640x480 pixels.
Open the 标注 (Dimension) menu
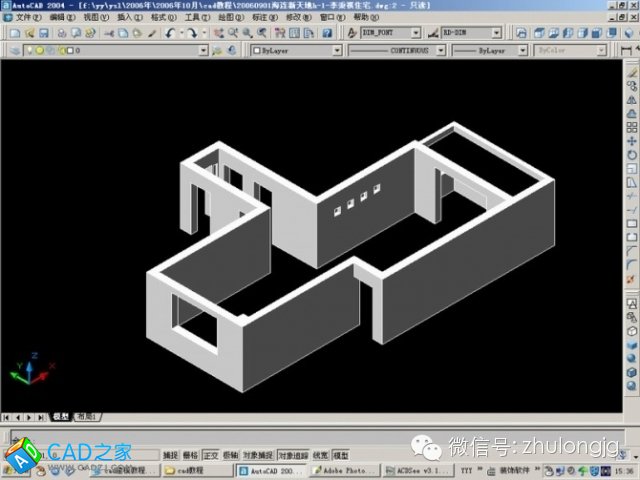(265, 18)
